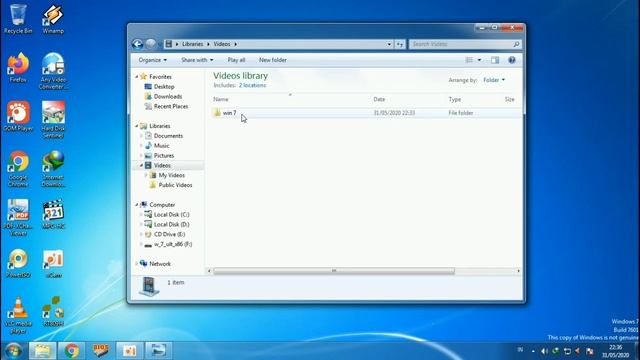Image resolution: width=640 pixels, height=360 pixels.
Task: Open PowerISO desktop shortcut
Action: [18, 263]
